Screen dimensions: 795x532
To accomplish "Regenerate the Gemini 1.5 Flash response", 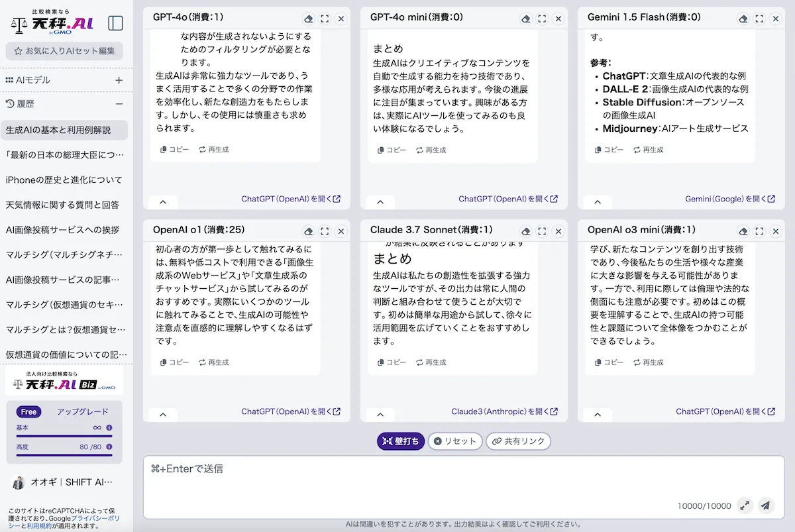I will 648,150.
